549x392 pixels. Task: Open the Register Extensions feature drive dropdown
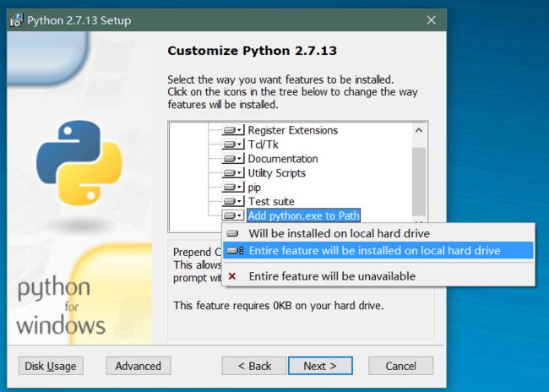[233, 130]
